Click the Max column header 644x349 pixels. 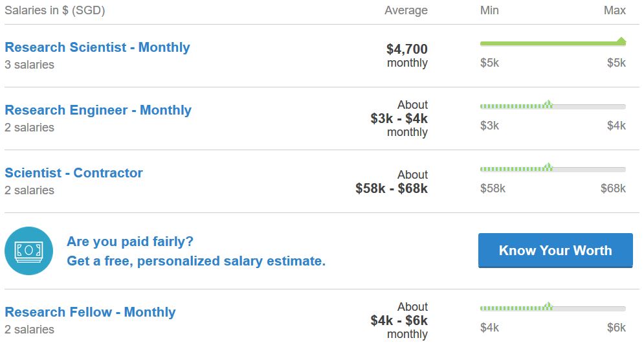pos(615,10)
